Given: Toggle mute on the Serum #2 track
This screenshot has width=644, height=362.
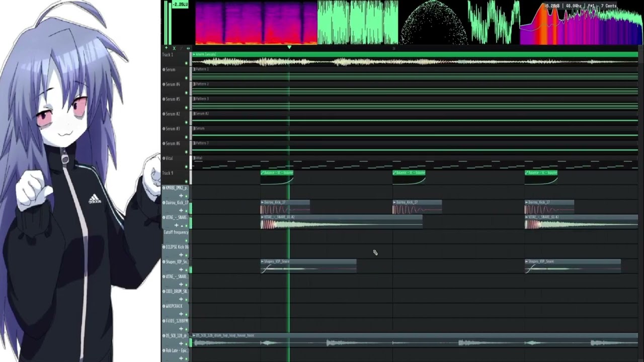Looking at the screenshot, I should 187,122.
